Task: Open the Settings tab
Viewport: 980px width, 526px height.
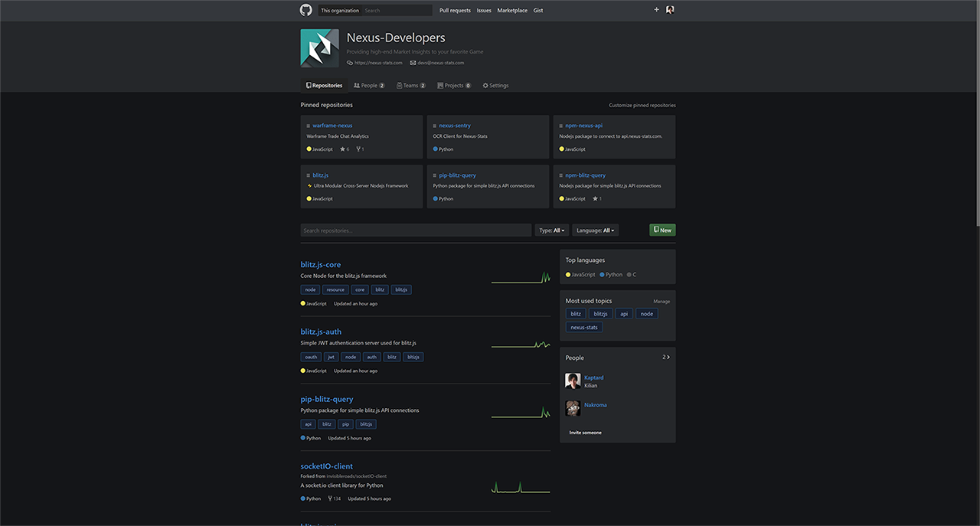Action: (x=495, y=85)
